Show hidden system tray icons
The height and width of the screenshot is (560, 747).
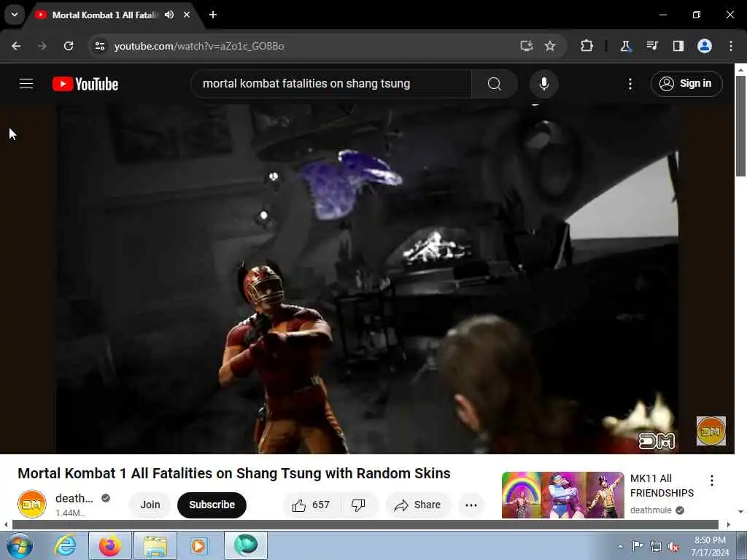tap(620, 546)
